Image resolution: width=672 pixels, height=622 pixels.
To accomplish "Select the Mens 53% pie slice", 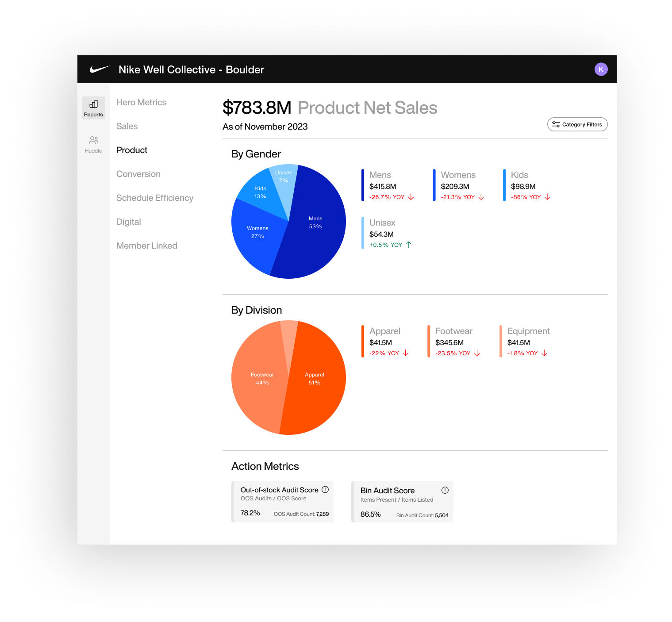I will (315, 223).
